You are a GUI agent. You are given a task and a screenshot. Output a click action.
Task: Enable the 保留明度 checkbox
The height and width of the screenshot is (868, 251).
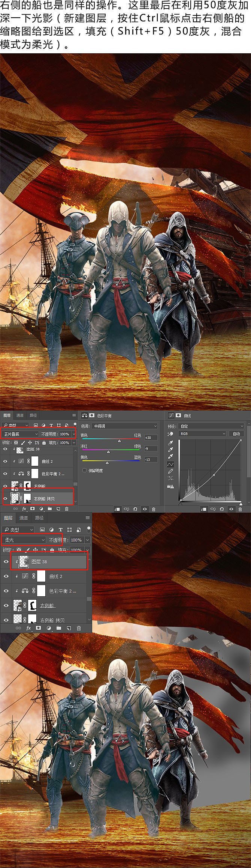click(84, 470)
